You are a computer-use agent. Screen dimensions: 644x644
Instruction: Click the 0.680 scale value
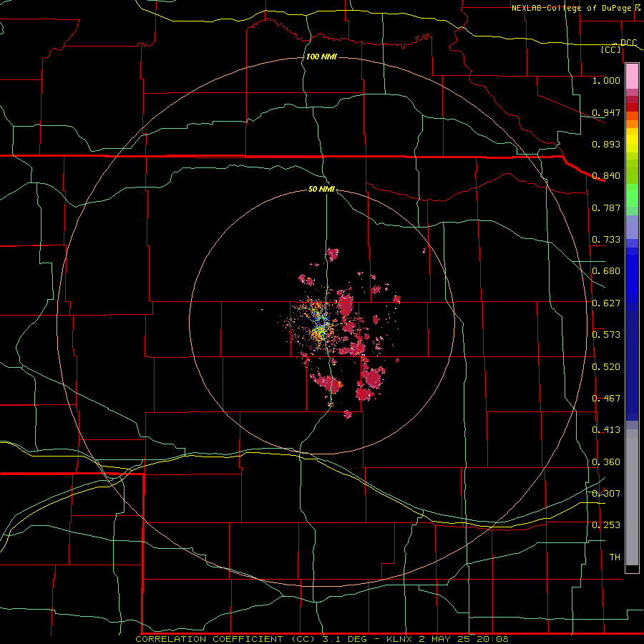point(606,271)
